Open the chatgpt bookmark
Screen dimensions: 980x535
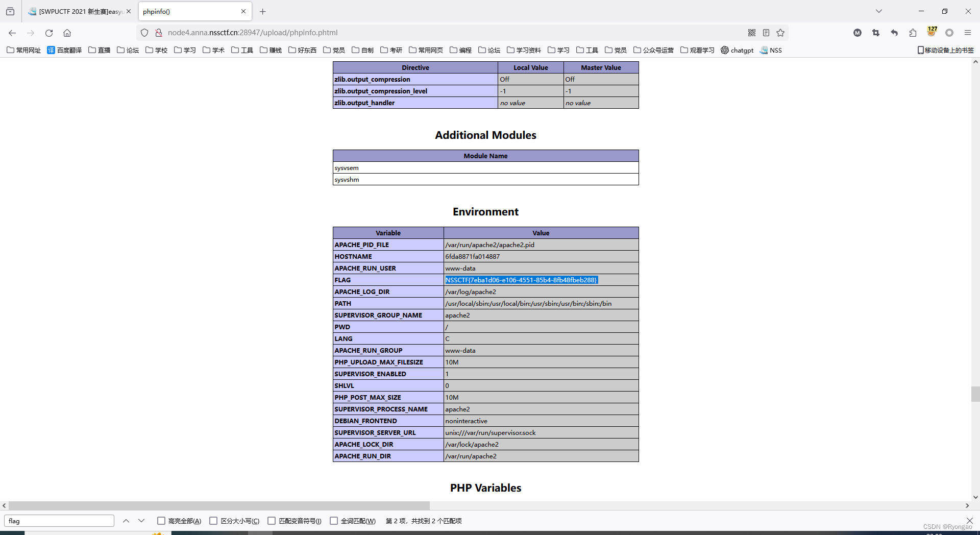737,50
